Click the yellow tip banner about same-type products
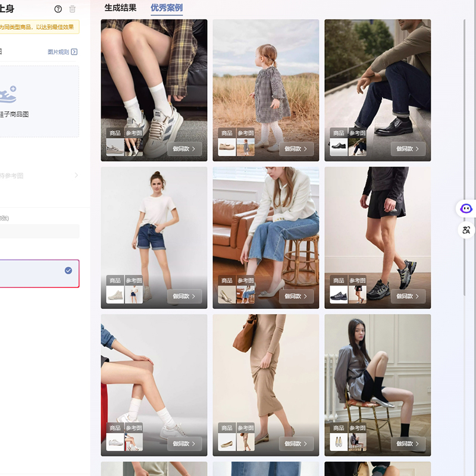This screenshot has width=476, height=476. pos(39,27)
